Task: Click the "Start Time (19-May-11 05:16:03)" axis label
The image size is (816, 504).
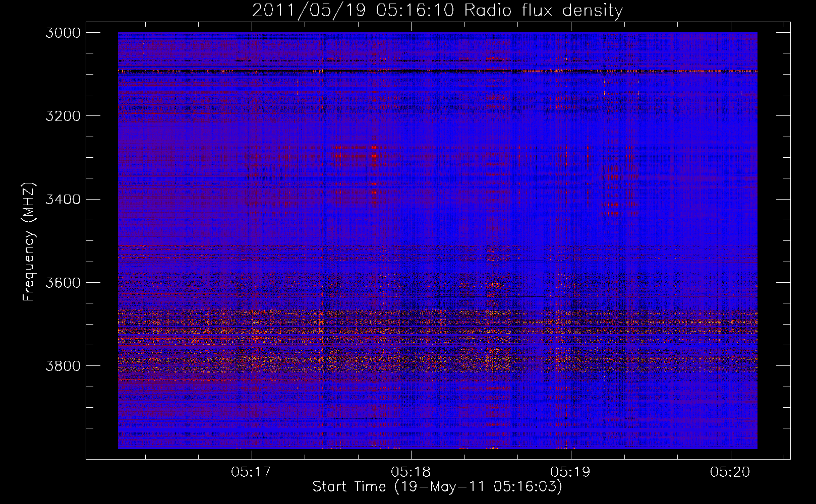Action: click(x=437, y=487)
